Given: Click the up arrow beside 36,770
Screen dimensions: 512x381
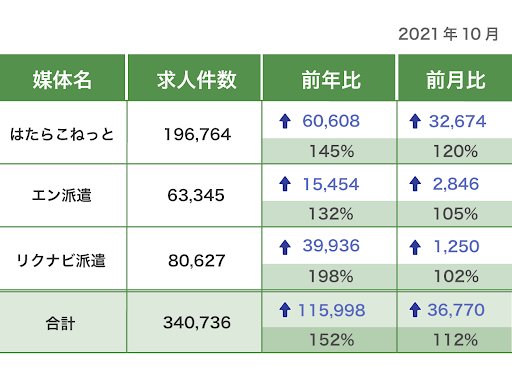Looking at the screenshot, I should coord(415,310).
